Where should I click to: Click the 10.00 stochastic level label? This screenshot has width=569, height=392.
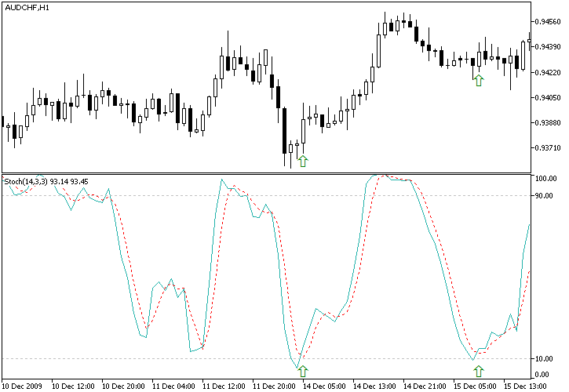point(545,359)
